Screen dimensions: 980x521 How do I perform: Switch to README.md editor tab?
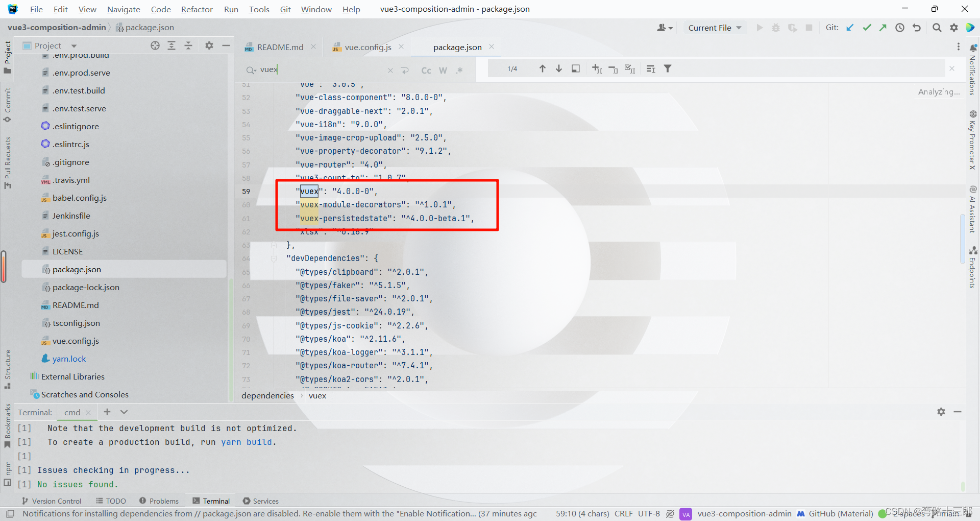pos(280,47)
